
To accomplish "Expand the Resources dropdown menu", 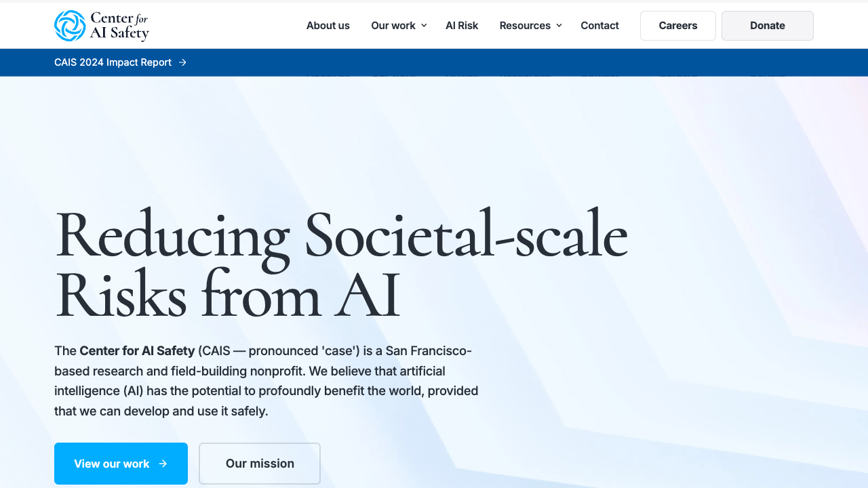I will click(530, 25).
